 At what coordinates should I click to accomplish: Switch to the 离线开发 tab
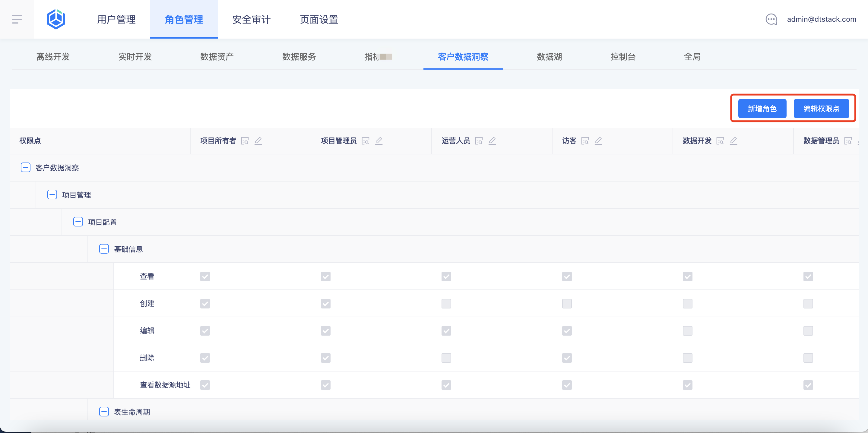(53, 57)
